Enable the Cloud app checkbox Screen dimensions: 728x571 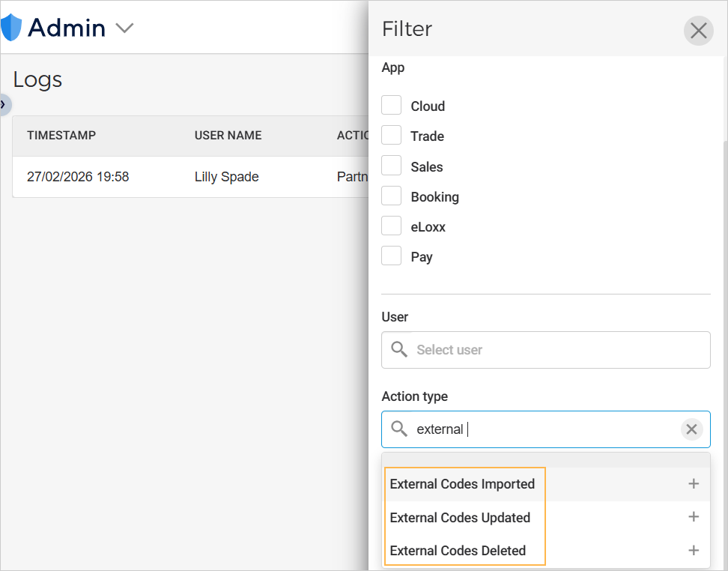392,106
